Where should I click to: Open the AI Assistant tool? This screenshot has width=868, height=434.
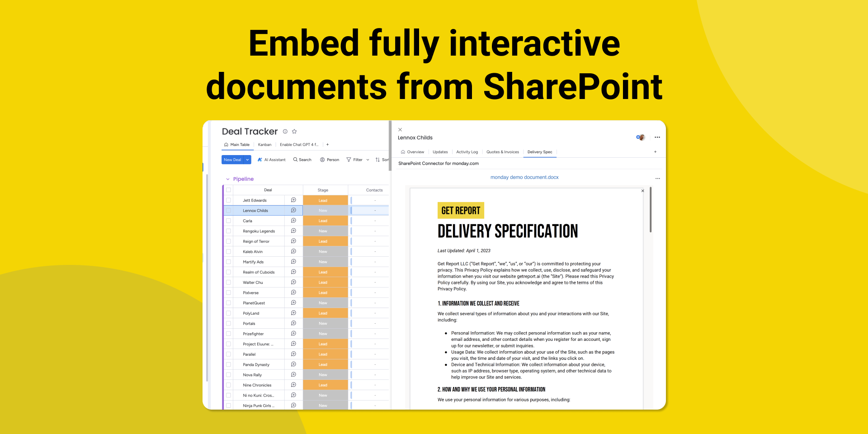(x=272, y=160)
